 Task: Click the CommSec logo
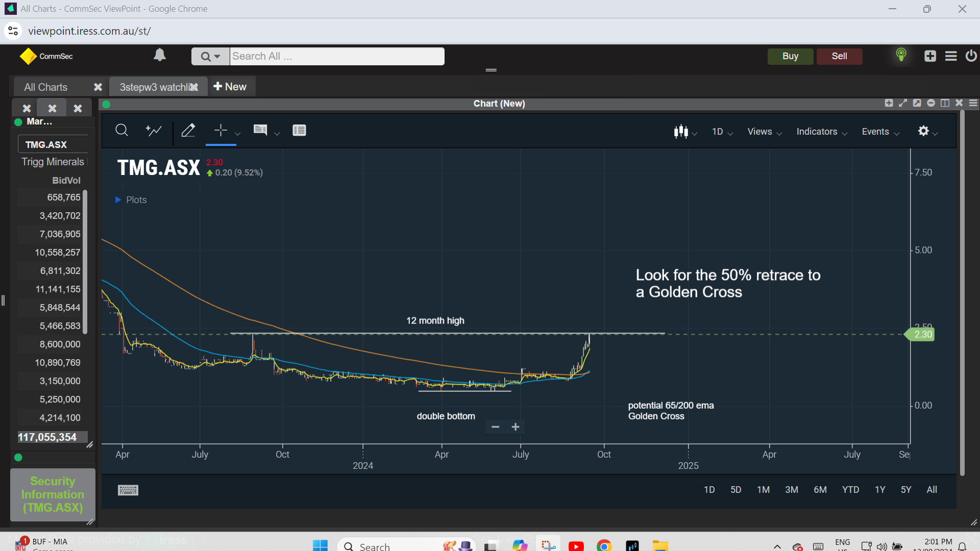(46, 56)
